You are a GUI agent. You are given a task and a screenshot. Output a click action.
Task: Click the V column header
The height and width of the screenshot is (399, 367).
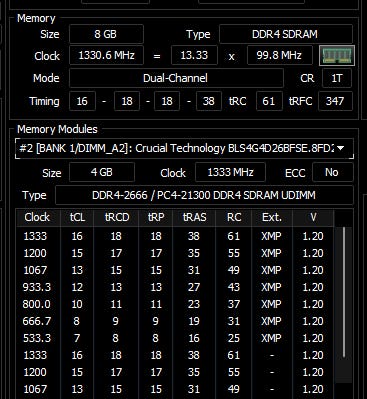[313, 217]
